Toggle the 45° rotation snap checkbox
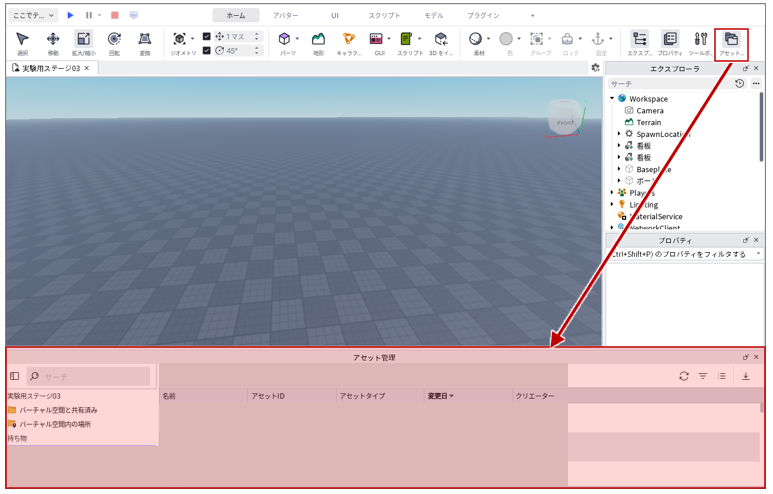The image size is (773, 494). [207, 50]
